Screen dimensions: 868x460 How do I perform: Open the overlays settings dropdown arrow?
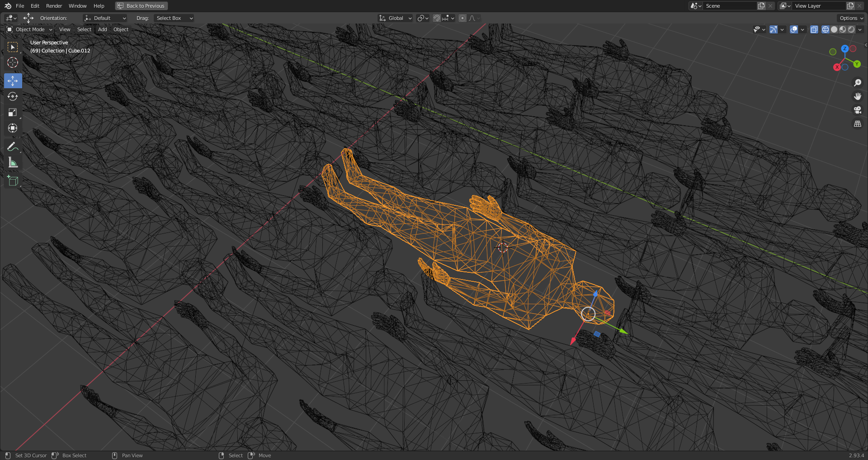tap(802, 29)
